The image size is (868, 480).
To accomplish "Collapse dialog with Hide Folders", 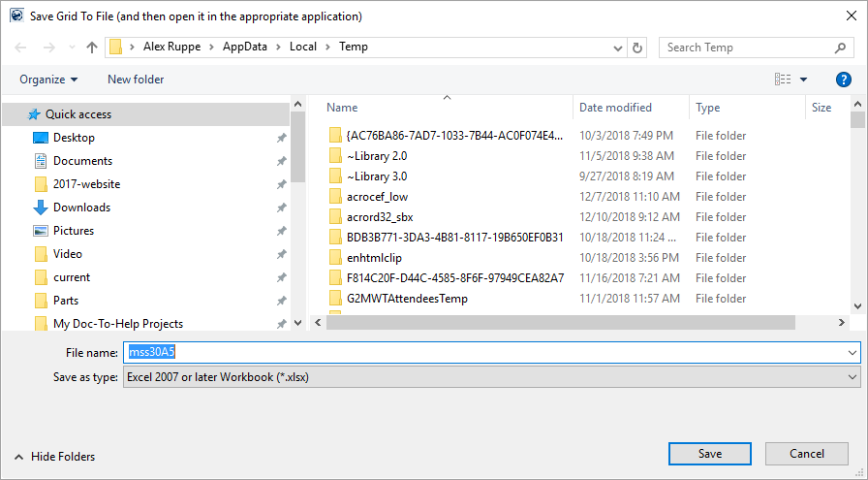I will tap(54, 456).
